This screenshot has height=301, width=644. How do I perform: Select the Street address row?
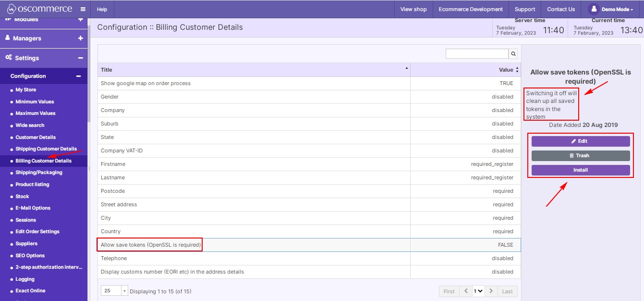(309, 205)
